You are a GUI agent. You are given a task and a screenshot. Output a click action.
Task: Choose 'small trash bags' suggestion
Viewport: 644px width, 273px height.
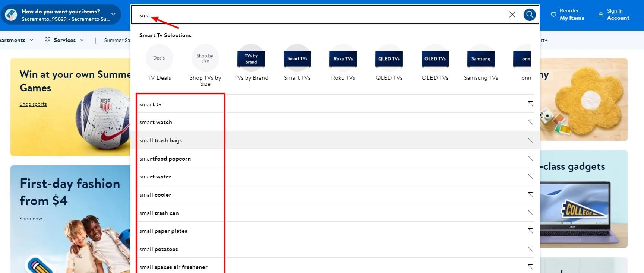click(x=161, y=140)
